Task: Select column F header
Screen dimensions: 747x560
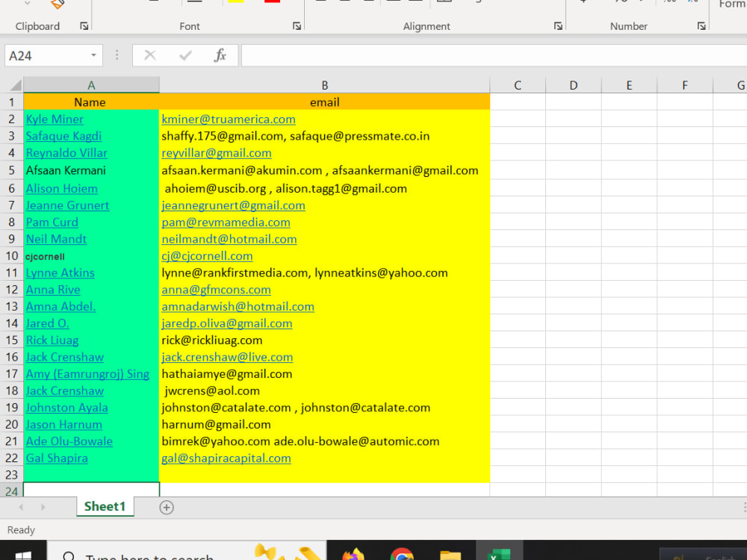Action: pos(684,85)
